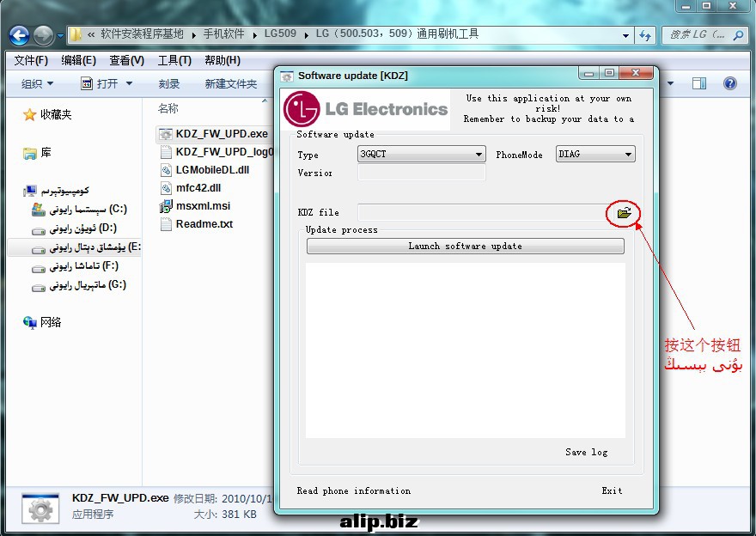Click the 名称 column header
This screenshot has height=536, width=756.
coord(168,108)
